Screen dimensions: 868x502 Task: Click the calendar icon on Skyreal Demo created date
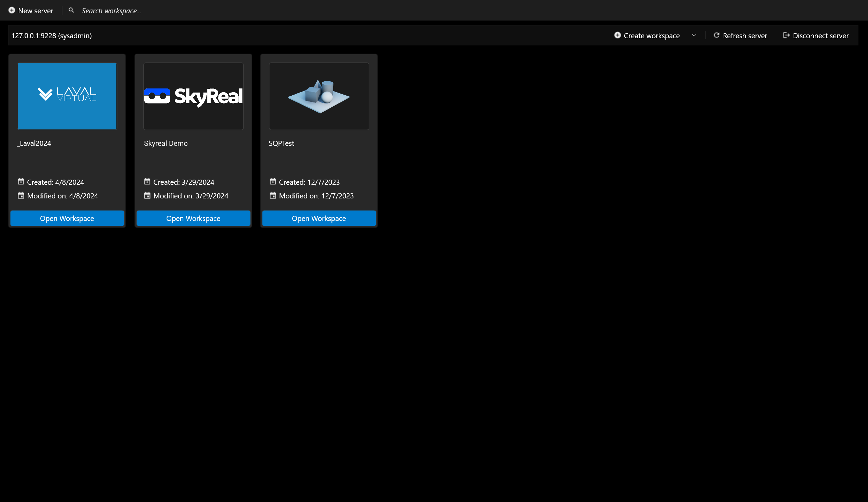click(147, 181)
